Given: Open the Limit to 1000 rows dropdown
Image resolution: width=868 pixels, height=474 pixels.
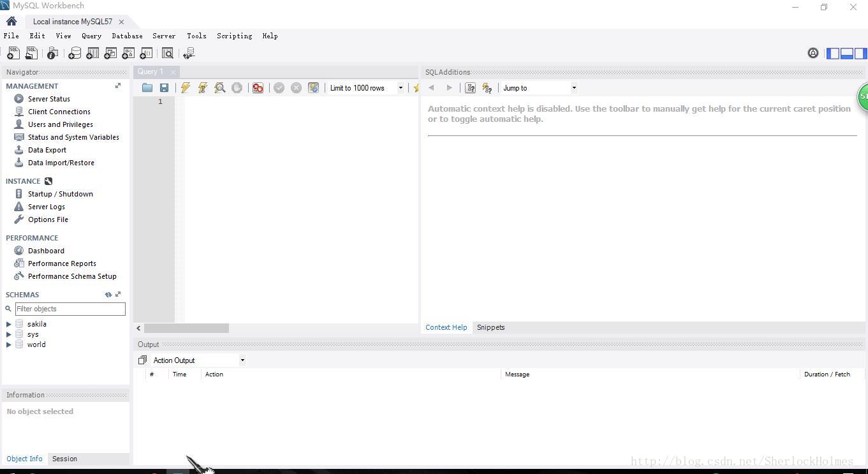Looking at the screenshot, I should pyautogui.click(x=401, y=88).
